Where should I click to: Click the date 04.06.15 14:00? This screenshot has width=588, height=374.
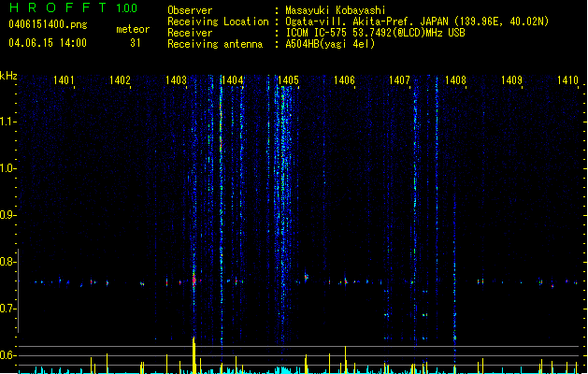pyautogui.click(x=48, y=43)
